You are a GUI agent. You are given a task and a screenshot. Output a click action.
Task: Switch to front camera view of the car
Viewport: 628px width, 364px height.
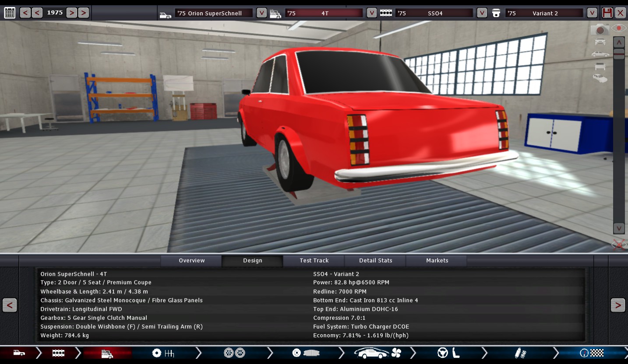pyautogui.click(x=600, y=42)
